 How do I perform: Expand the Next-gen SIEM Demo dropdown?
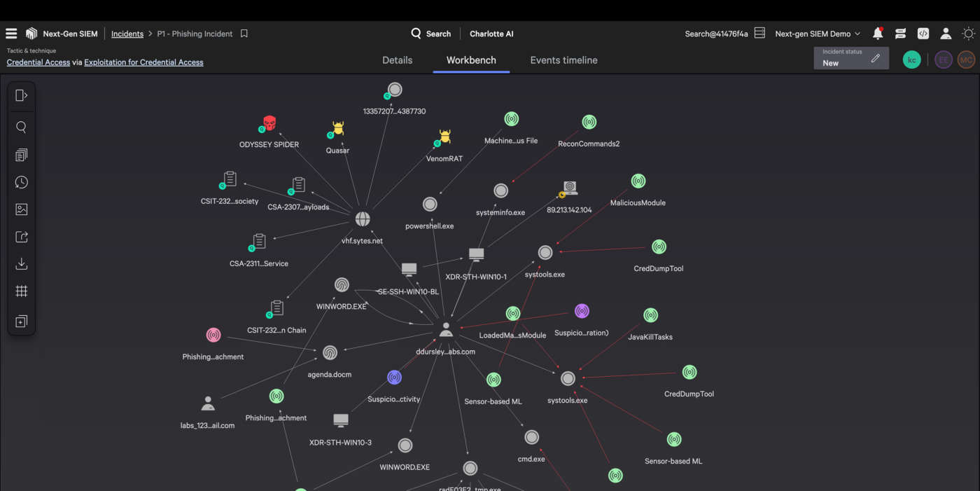click(x=817, y=34)
